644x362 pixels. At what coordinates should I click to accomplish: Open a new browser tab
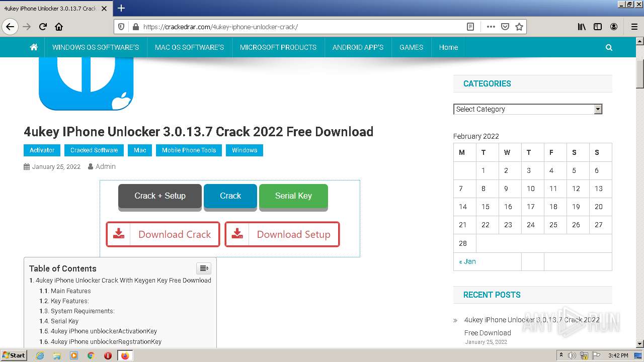121,8
